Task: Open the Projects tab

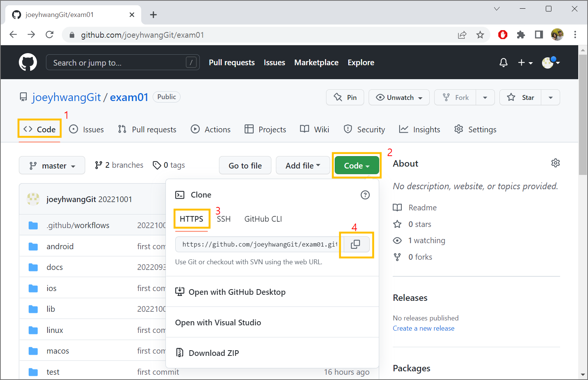Action: click(265, 129)
